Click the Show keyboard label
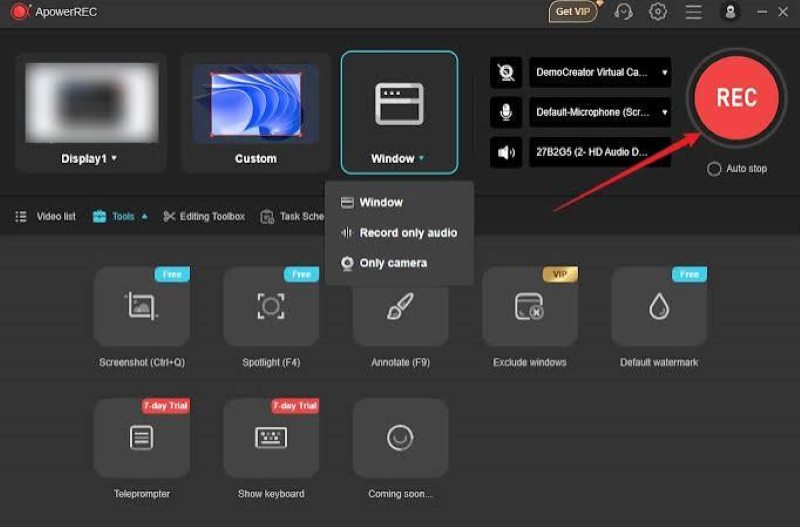 click(271, 494)
